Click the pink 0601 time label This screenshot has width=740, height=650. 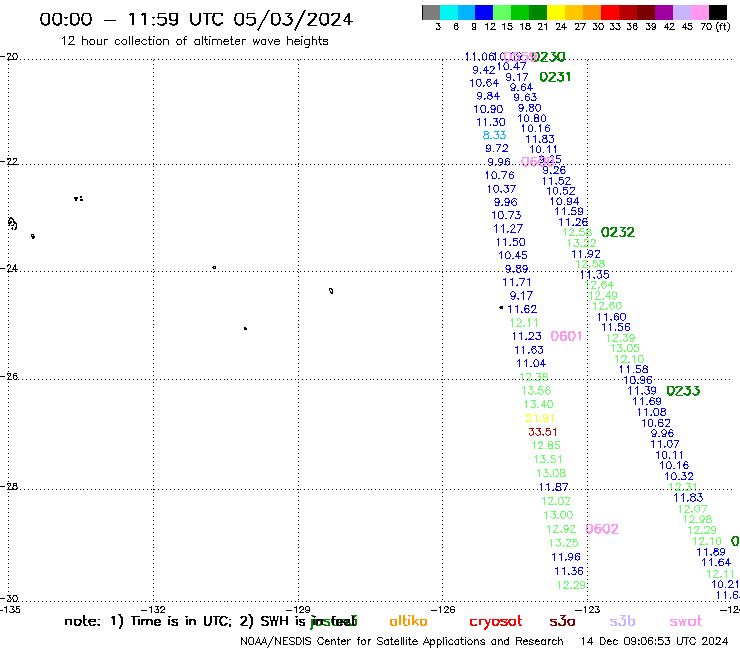tap(566, 336)
